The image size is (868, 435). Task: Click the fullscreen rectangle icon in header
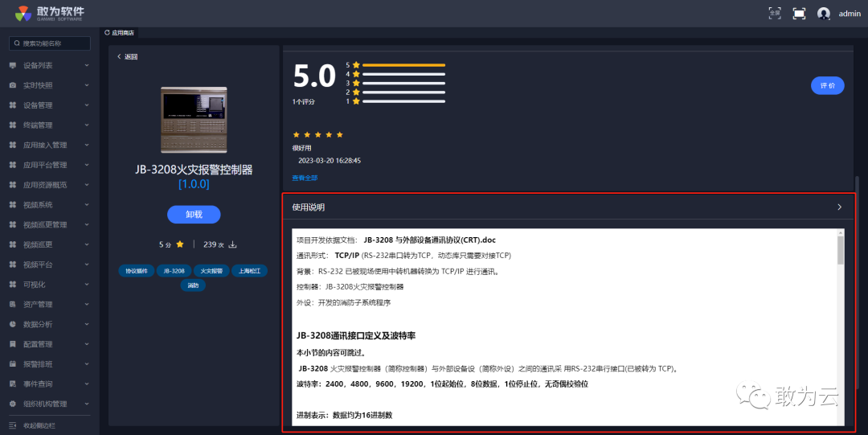(x=799, y=14)
